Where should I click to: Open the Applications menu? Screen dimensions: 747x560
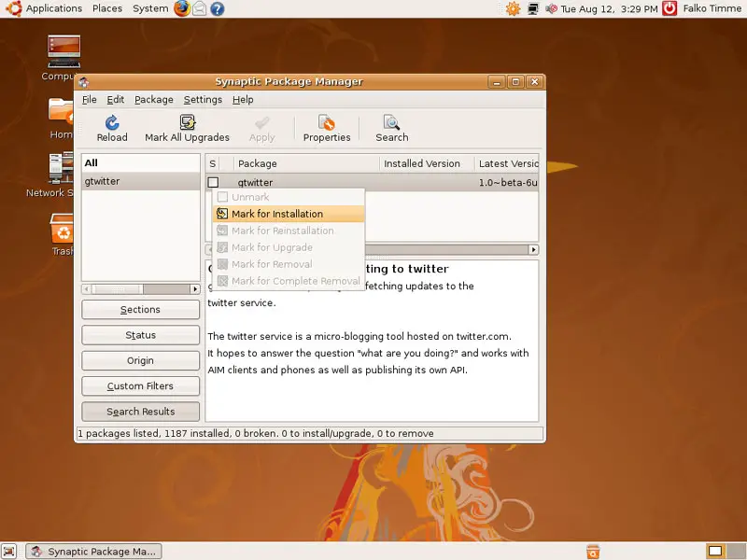coord(54,8)
